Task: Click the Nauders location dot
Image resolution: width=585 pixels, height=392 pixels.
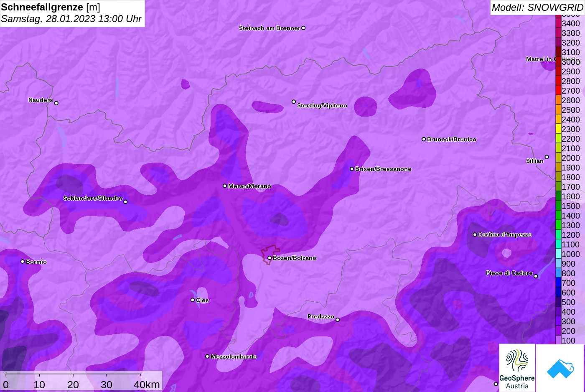Action: coord(56,103)
